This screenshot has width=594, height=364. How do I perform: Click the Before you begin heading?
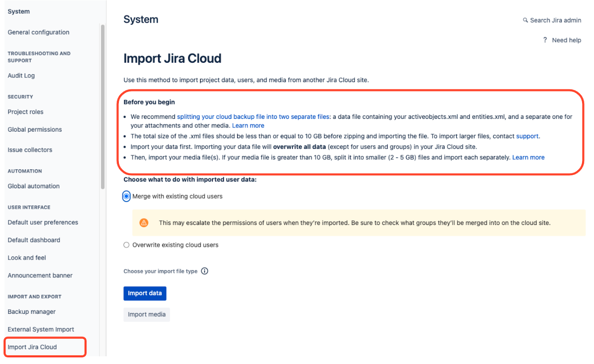149,102
